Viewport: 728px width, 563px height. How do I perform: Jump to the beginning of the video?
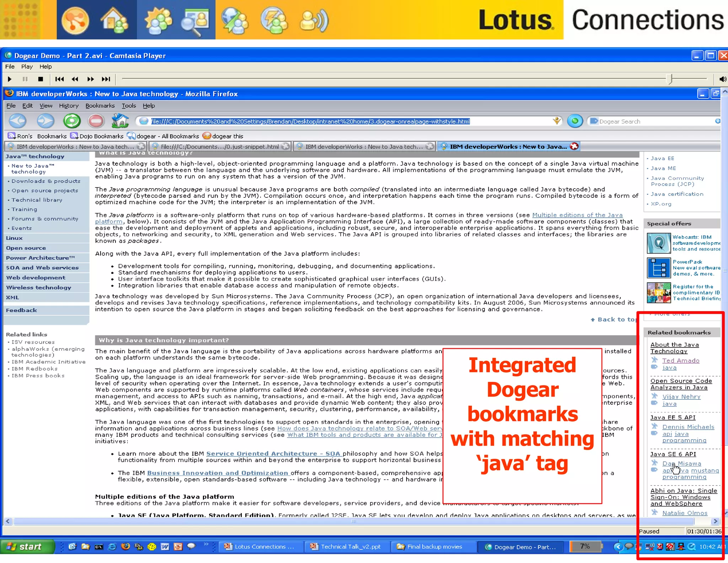[x=60, y=79]
